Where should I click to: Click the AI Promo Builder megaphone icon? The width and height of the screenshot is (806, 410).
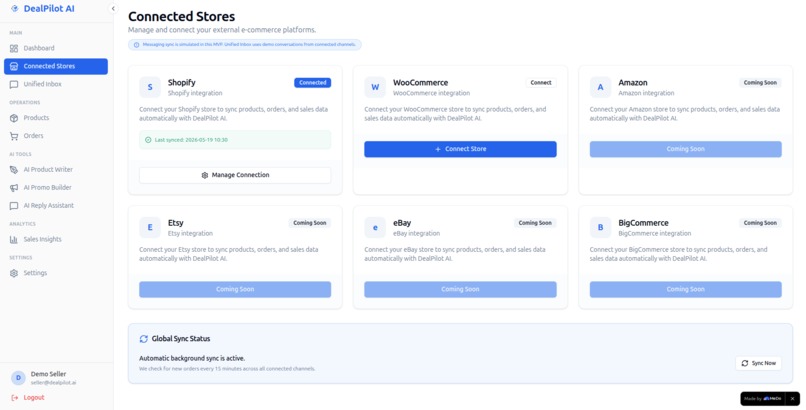click(x=14, y=188)
